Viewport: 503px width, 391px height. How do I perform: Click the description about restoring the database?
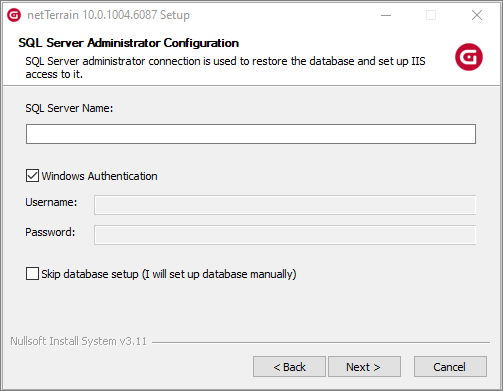[x=225, y=68]
